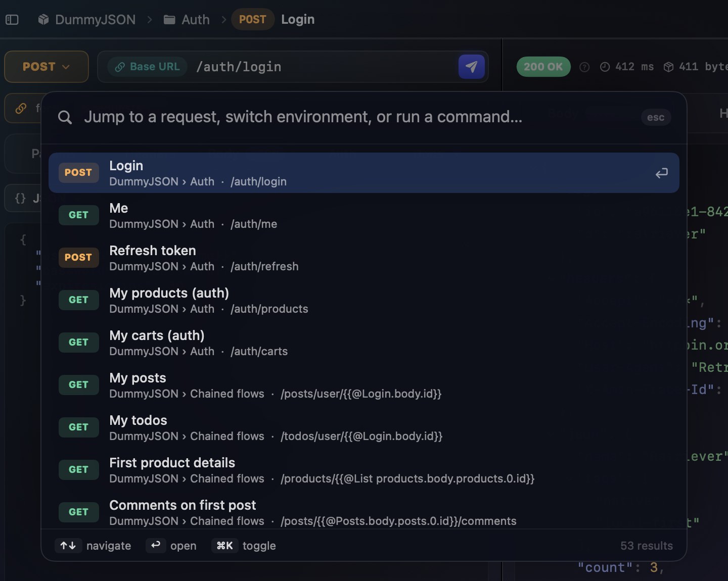Screen dimensions: 728x581
Task: Click the 53 results count
Action: [647, 546]
